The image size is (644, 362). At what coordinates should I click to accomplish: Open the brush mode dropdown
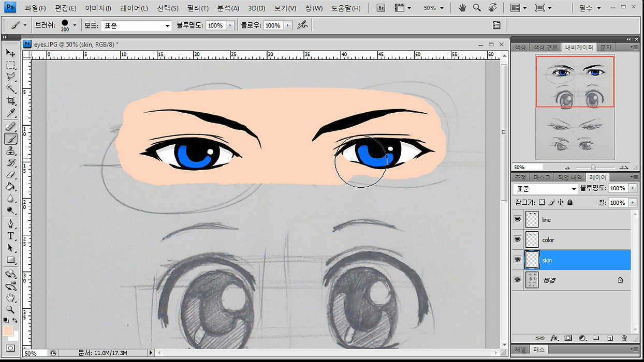(x=136, y=25)
